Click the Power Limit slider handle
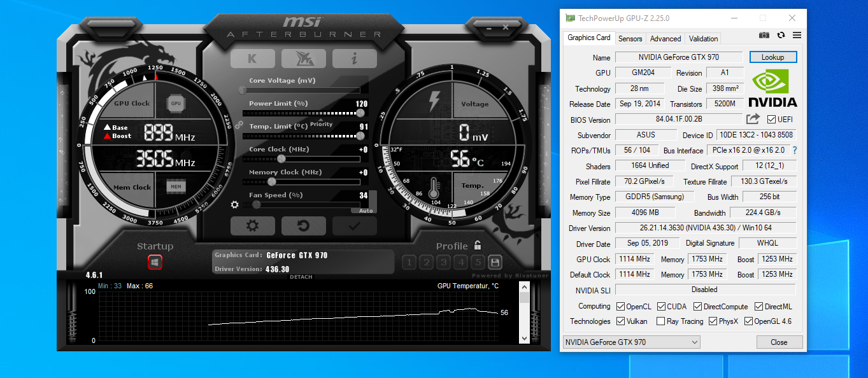Viewport: 868px width, 378px height. [x=360, y=113]
